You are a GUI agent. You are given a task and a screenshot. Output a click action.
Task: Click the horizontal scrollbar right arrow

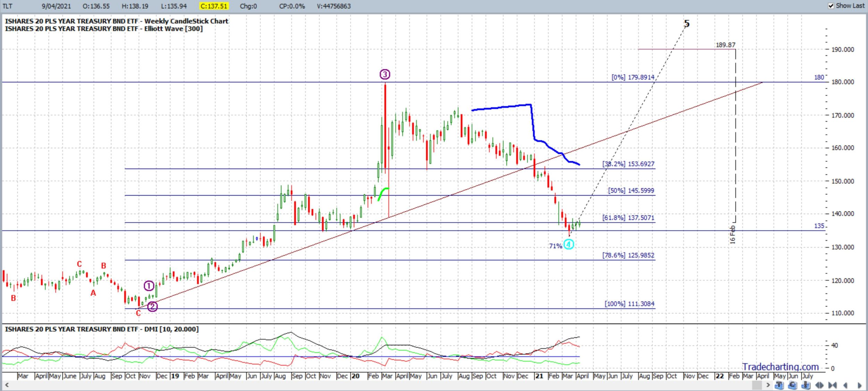[768, 385]
